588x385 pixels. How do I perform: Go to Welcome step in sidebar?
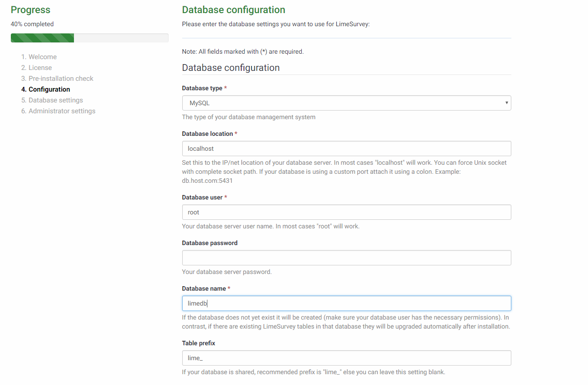coord(42,57)
